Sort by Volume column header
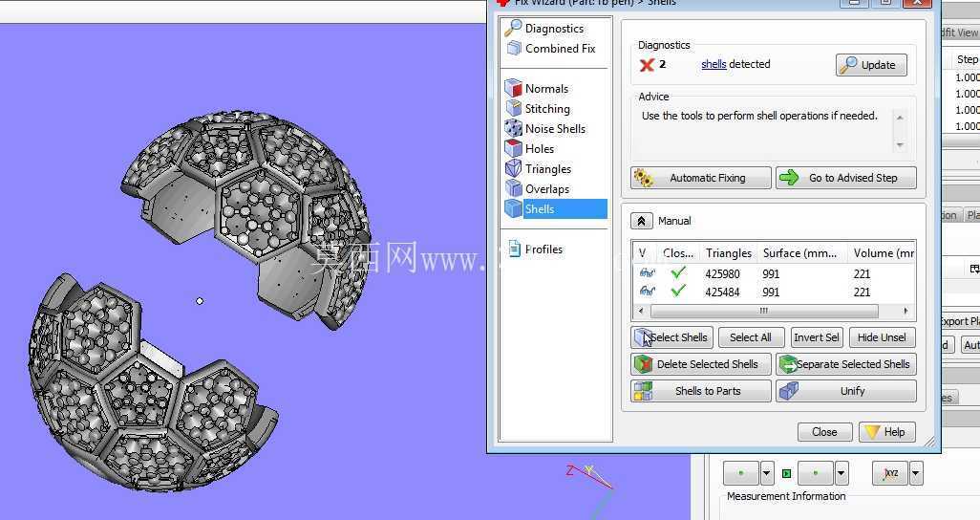The height and width of the screenshot is (520, 980). pos(882,252)
